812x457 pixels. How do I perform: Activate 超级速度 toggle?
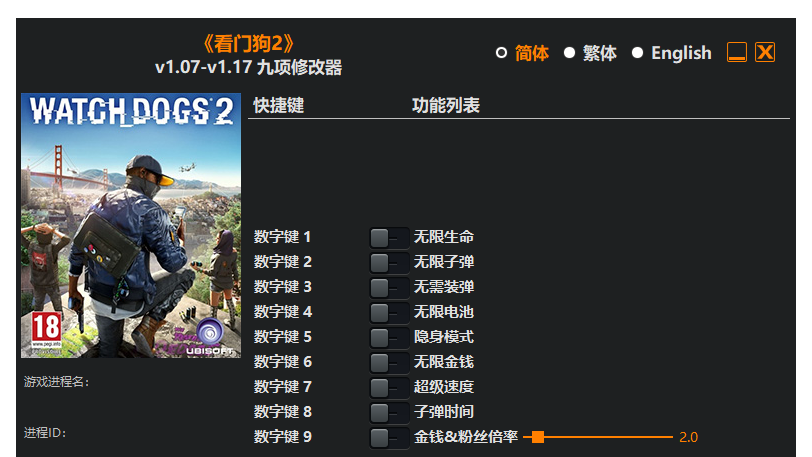tap(389, 388)
